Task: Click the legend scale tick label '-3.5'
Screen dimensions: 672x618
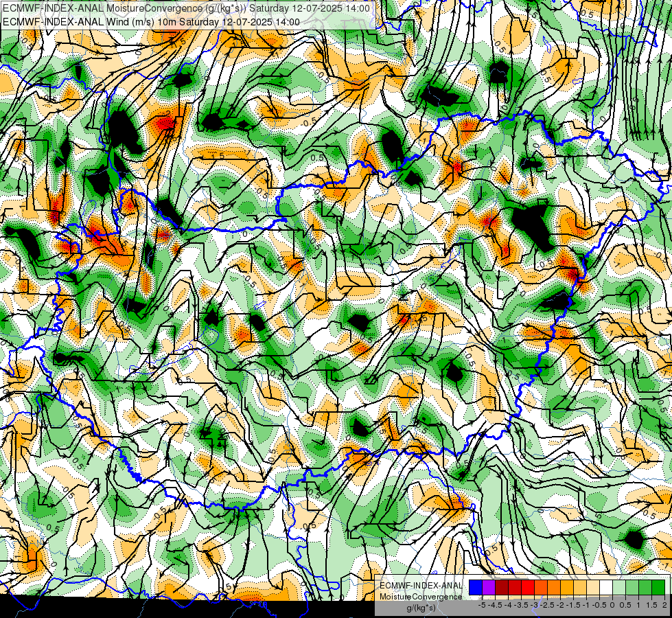Action: [522, 605]
